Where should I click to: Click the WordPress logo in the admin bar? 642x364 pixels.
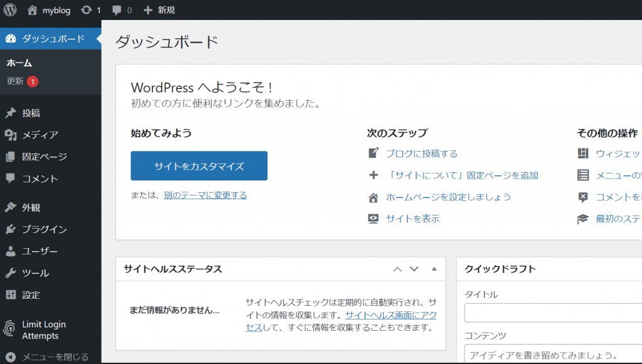9,9
